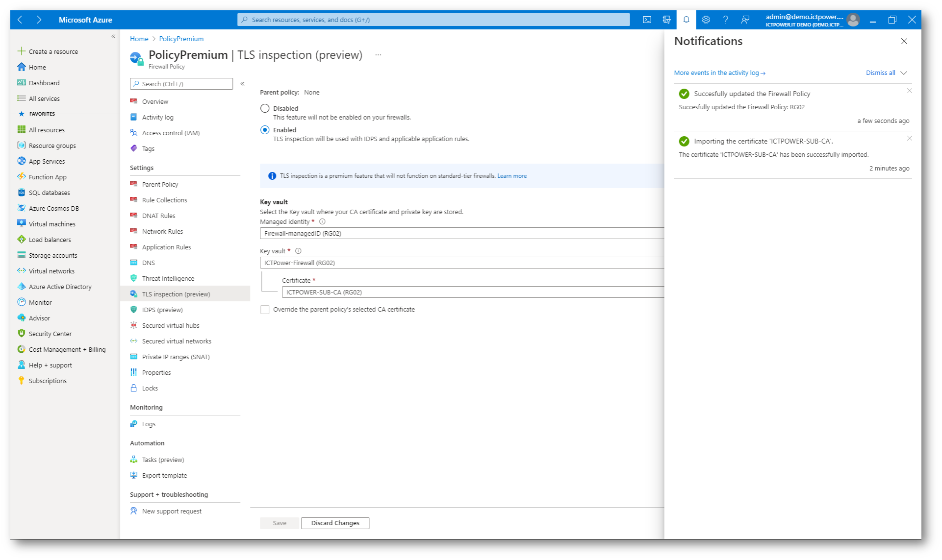Open Threat Intelligence menu item
This screenshot has width=942, height=560.
click(x=168, y=278)
